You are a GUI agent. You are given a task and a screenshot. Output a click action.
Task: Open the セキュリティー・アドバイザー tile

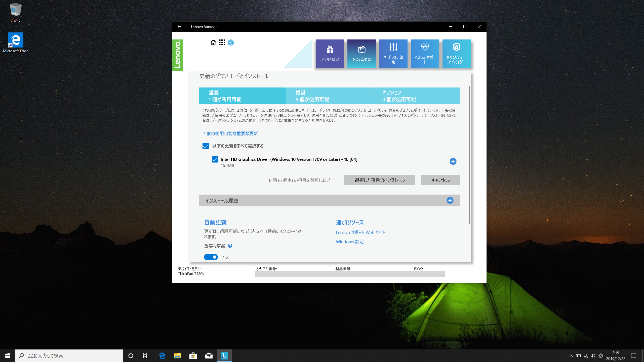(457, 54)
